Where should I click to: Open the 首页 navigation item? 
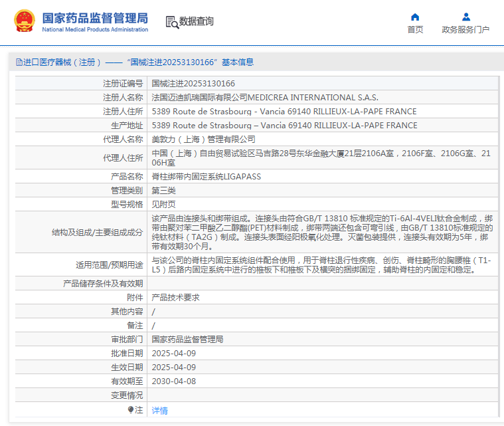click(x=415, y=30)
